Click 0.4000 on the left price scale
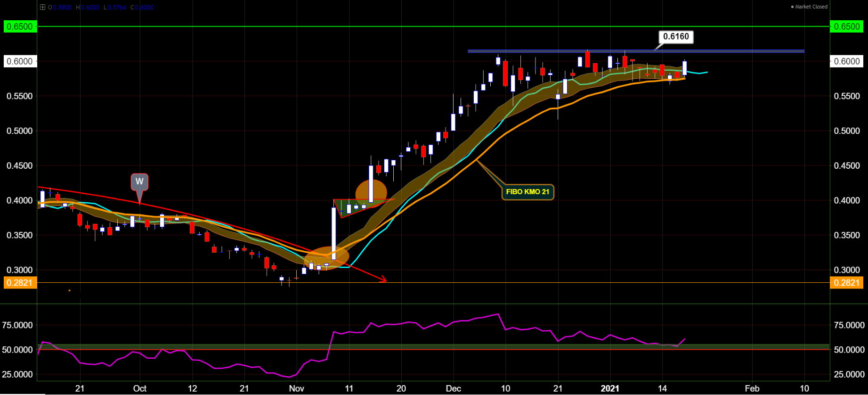Viewport: 868px width, 395px height. [20, 201]
